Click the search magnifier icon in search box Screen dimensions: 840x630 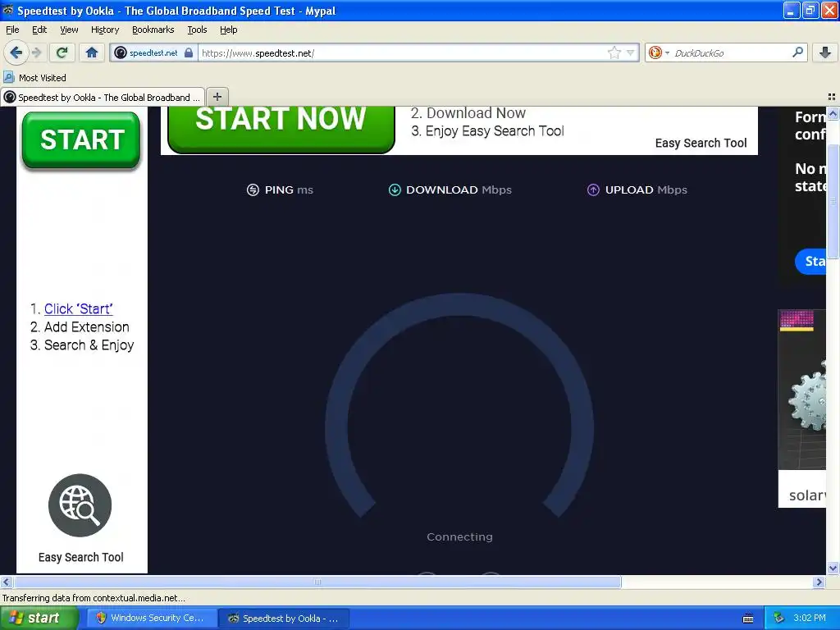pyautogui.click(x=797, y=52)
